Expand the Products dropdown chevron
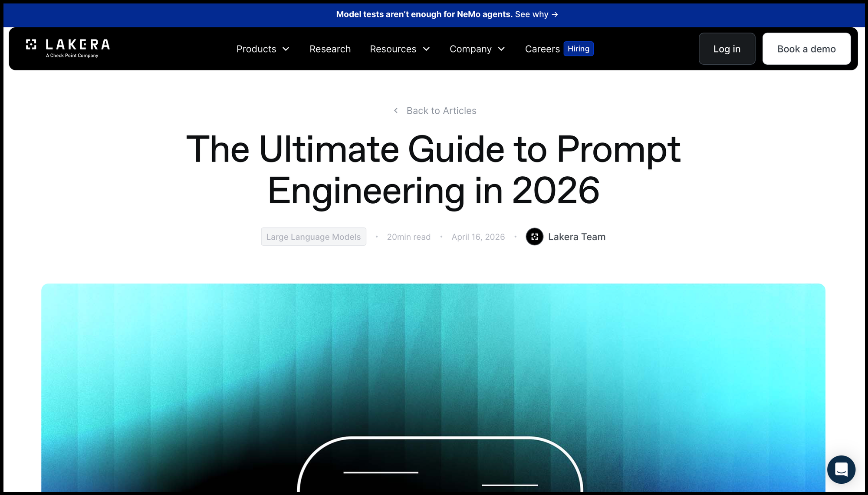 pyautogui.click(x=286, y=49)
